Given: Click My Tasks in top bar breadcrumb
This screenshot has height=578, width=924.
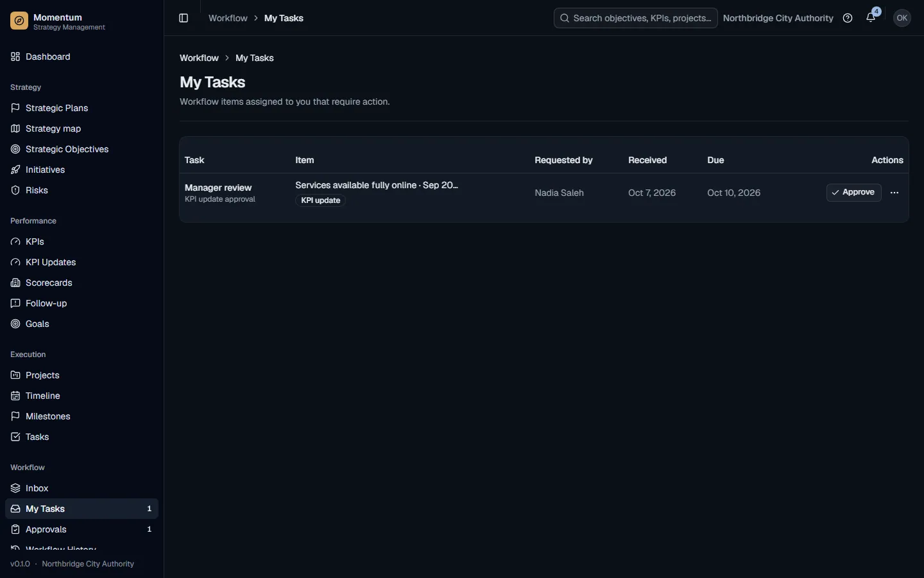Looking at the screenshot, I should (284, 18).
